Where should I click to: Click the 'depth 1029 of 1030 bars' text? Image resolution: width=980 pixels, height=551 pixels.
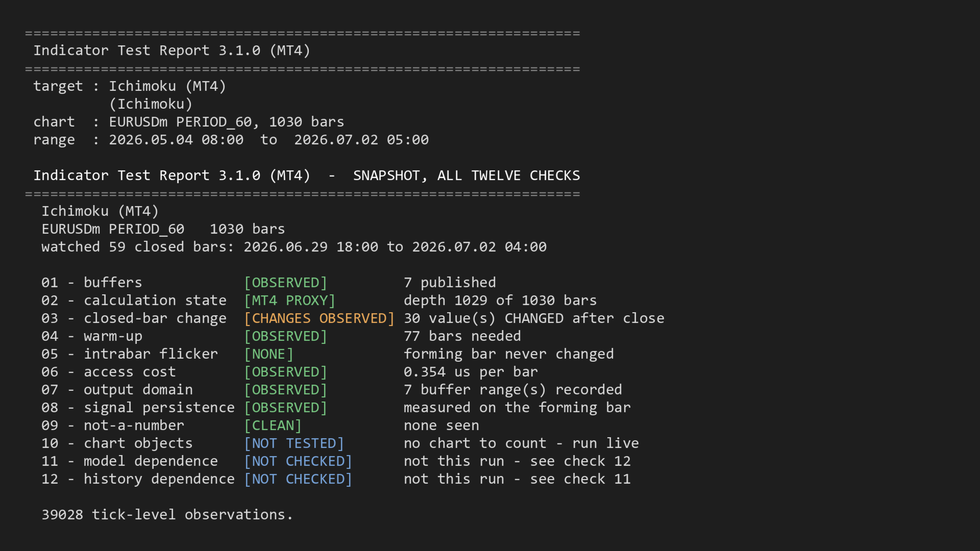point(500,300)
